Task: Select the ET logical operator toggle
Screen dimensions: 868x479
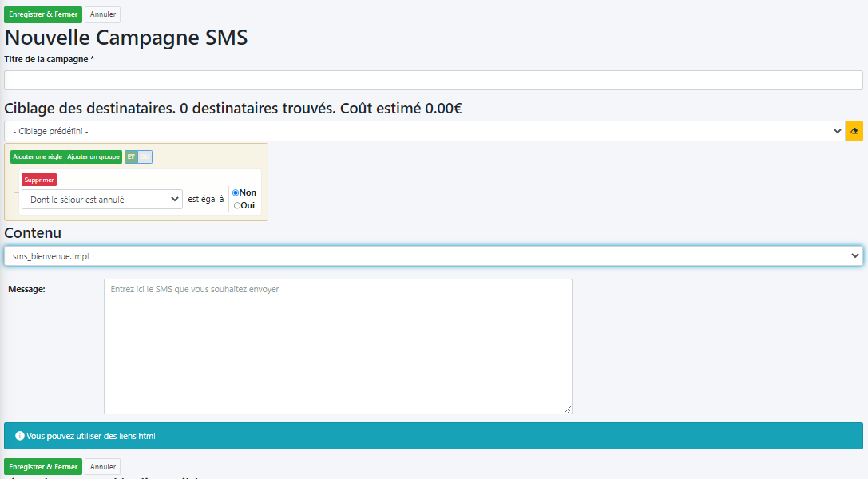Action: tap(132, 156)
